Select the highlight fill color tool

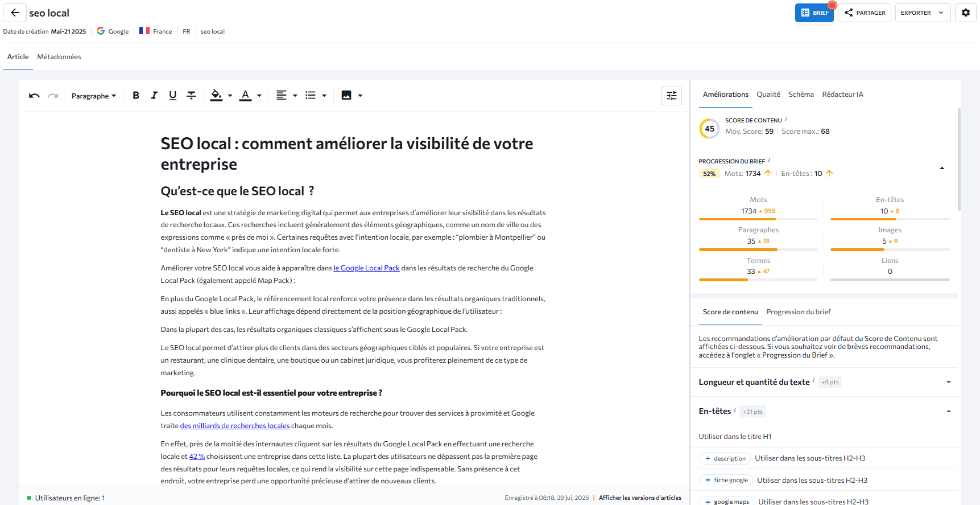point(216,96)
